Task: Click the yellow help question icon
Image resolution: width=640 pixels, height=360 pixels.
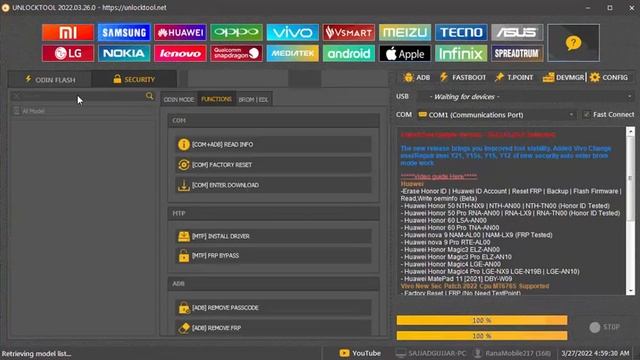Action: coord(573,43)
